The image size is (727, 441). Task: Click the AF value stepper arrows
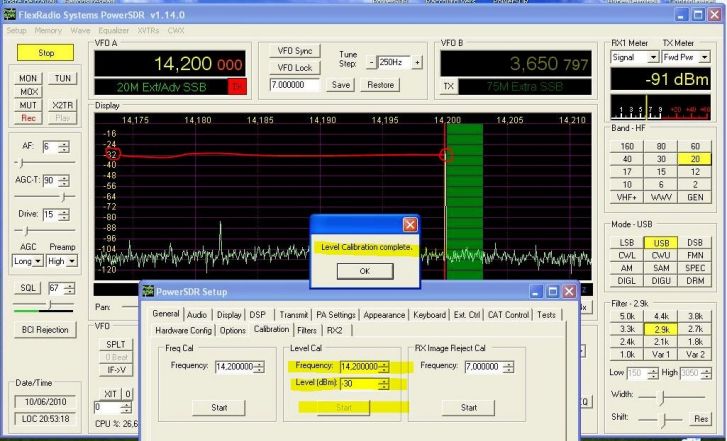pos(64,147)
